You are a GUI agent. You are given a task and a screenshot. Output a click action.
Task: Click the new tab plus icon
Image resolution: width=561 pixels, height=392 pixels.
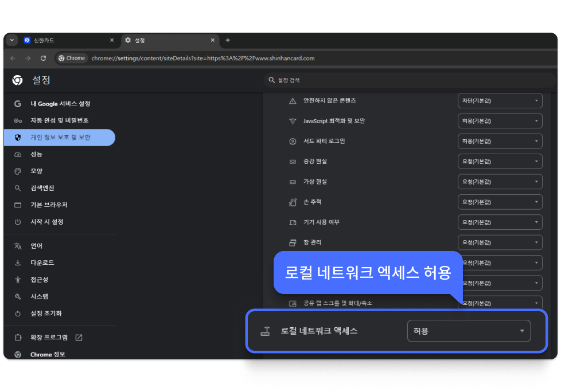coord(228,40)
